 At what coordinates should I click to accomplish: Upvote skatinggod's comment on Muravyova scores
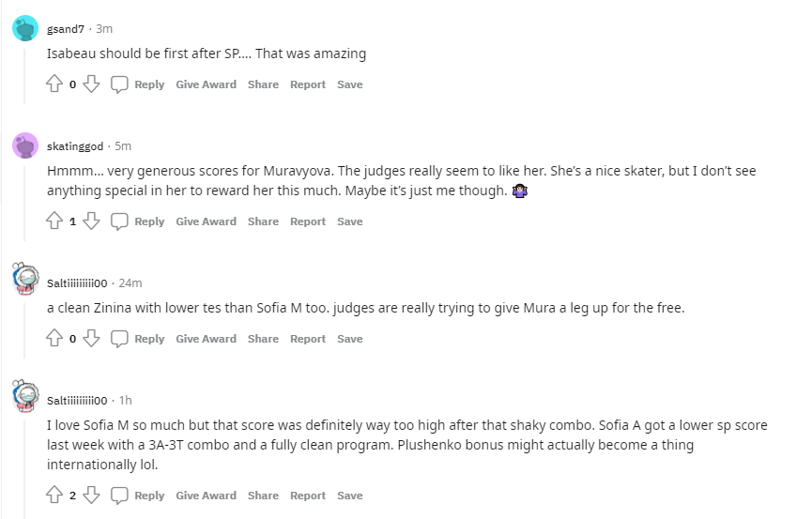(x=54, y=221)
